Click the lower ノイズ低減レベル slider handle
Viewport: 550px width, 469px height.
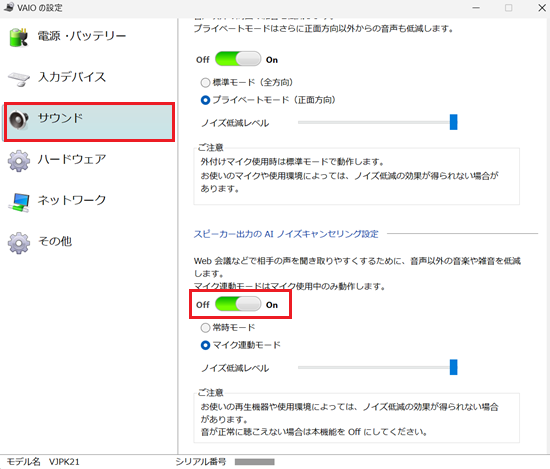454,367
